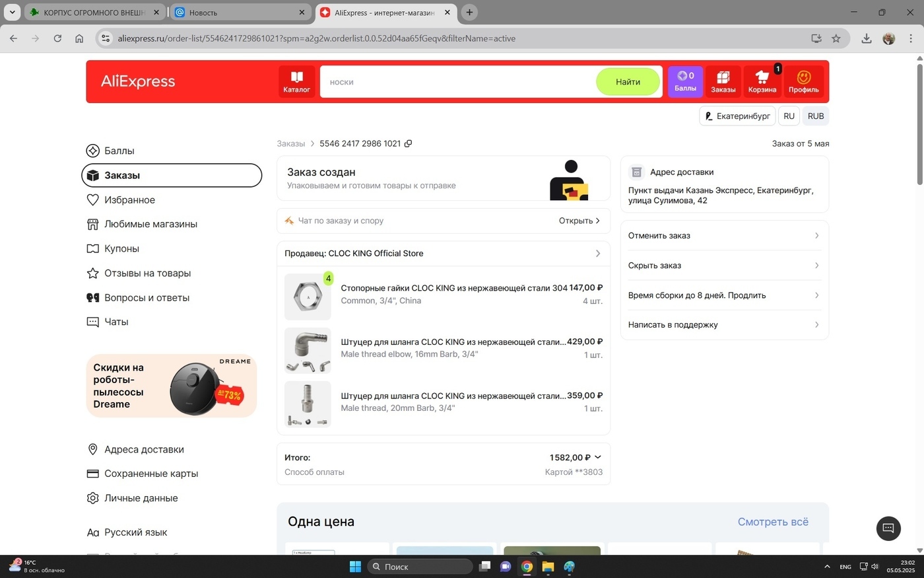Click the browser address bar URL
924x578 pixels.
(x=317, y=38)
